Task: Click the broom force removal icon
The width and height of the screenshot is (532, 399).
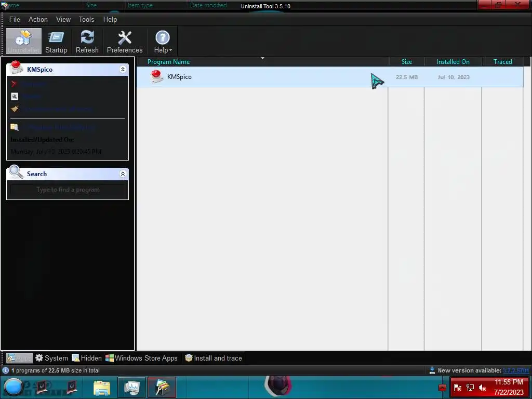Action: tap(14, 109)
